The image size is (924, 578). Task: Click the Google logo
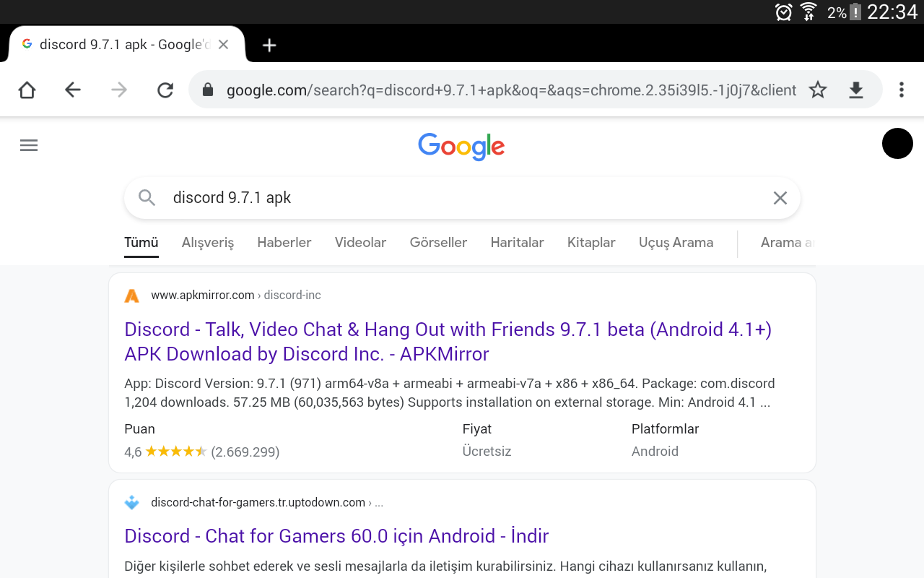coord(461,147)
